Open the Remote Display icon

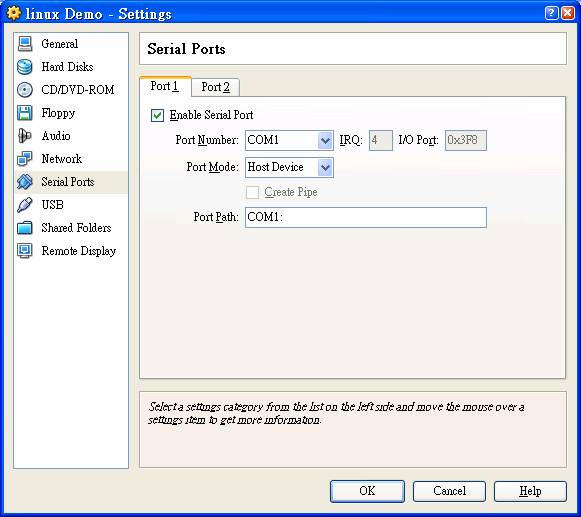click(x=25, y=251)
